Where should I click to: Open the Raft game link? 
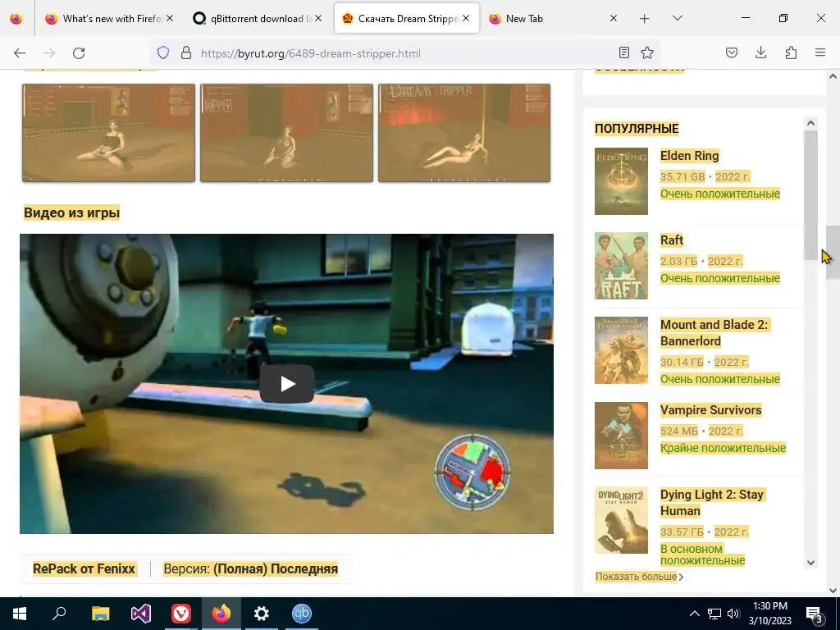(x=672, y=240)
